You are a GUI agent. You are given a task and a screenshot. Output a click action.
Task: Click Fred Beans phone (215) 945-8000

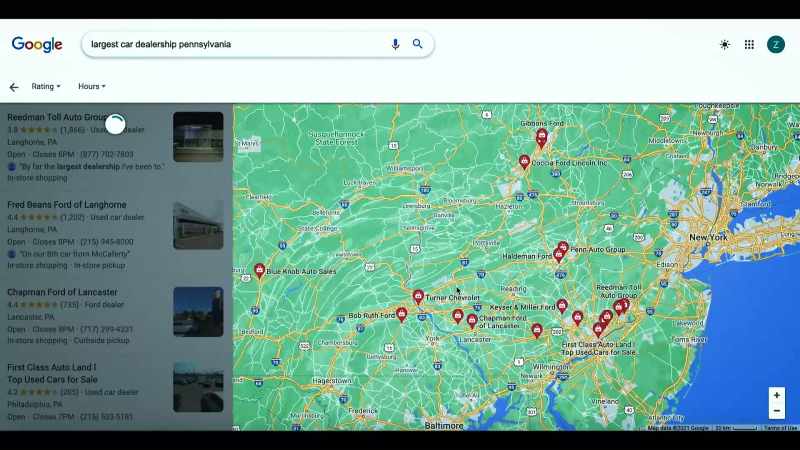tap(107, 242)
